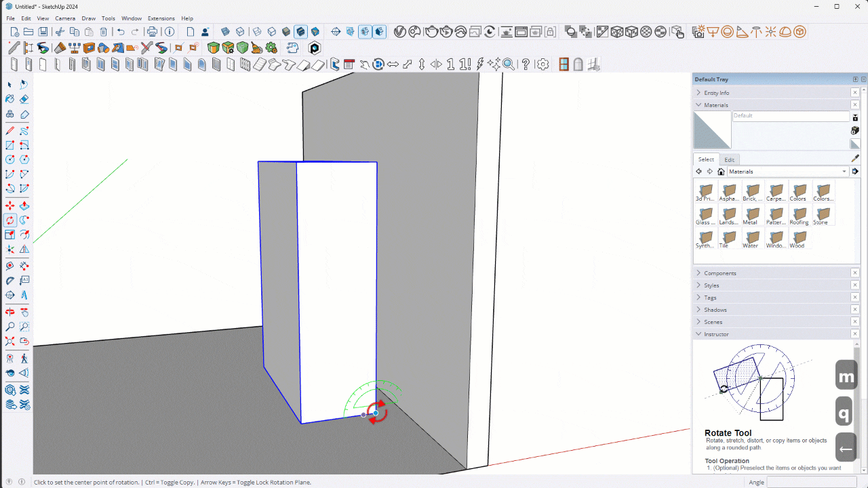Expand the Components panel
The height and width of the screenshot is (488, 868).
[719, 273]
